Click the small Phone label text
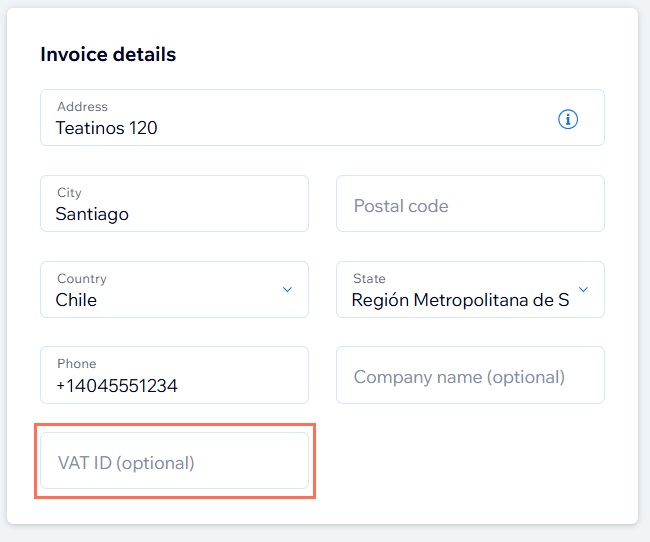The height and width of the screenshot is (542, 650). click(x=76, y=364)
